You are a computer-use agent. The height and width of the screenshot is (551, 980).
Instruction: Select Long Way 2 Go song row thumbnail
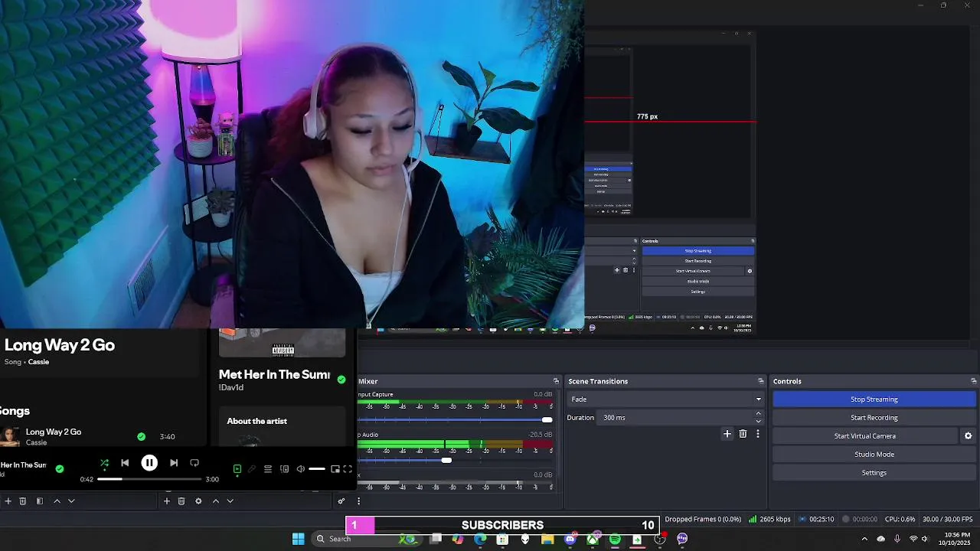click(x=10, y=436)
